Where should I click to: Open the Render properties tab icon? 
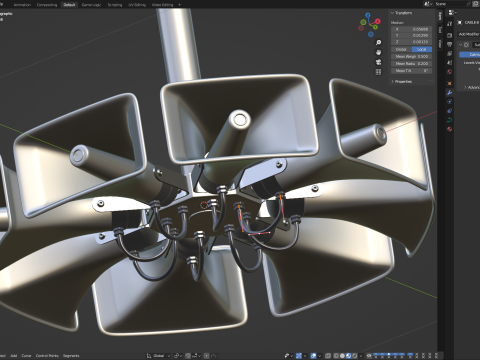[449, 35]
